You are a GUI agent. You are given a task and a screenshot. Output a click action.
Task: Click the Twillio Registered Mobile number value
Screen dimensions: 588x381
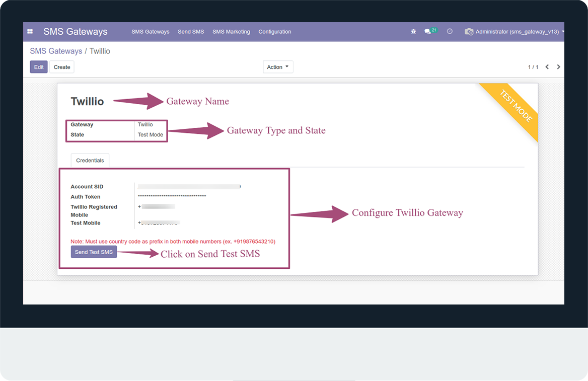157,207
